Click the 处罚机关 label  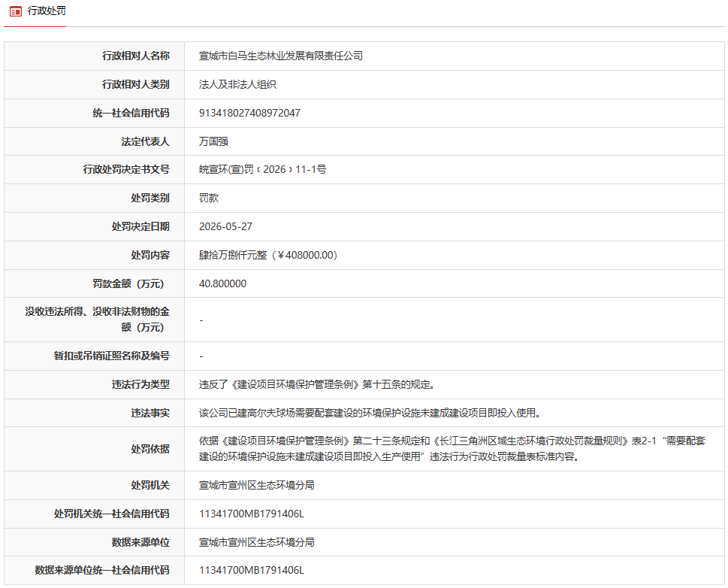150,485
